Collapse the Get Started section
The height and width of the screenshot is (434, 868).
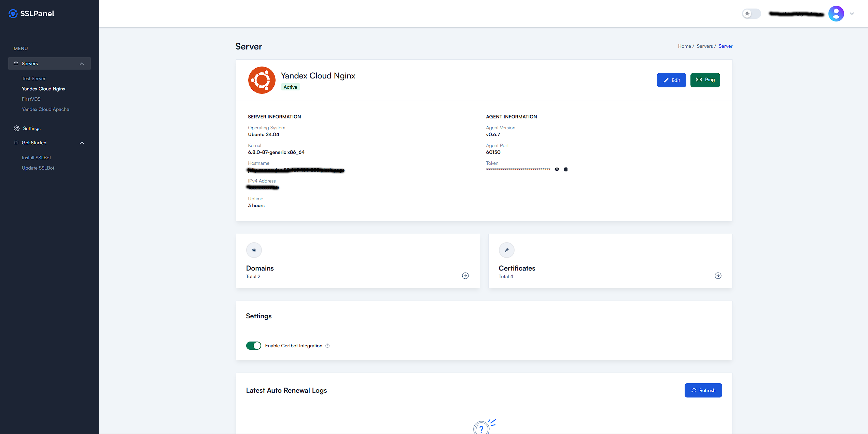coord(82,143)
